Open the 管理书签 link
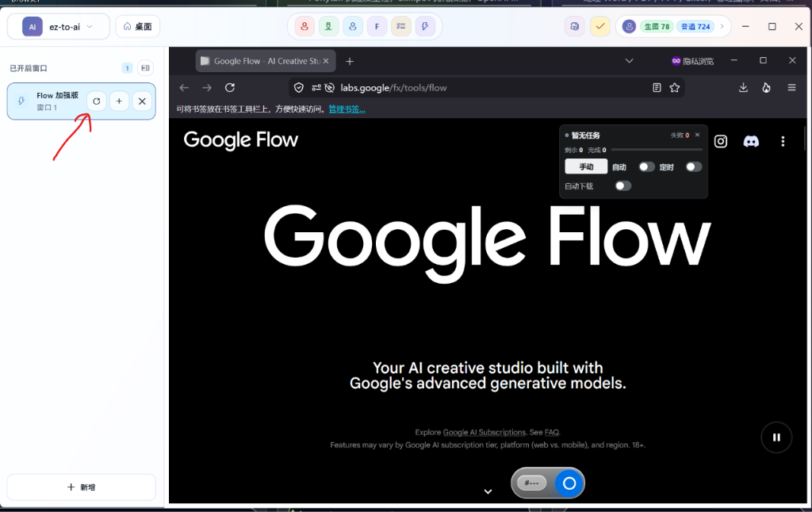The width and height of the screenshot is (812, 512). click(x=347, y=109)
